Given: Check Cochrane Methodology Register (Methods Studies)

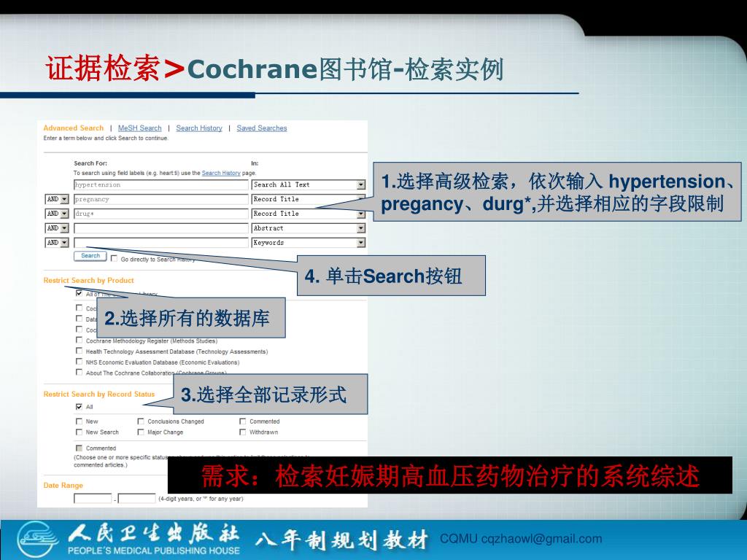Looking at the screenshot, I should [79, 340].
